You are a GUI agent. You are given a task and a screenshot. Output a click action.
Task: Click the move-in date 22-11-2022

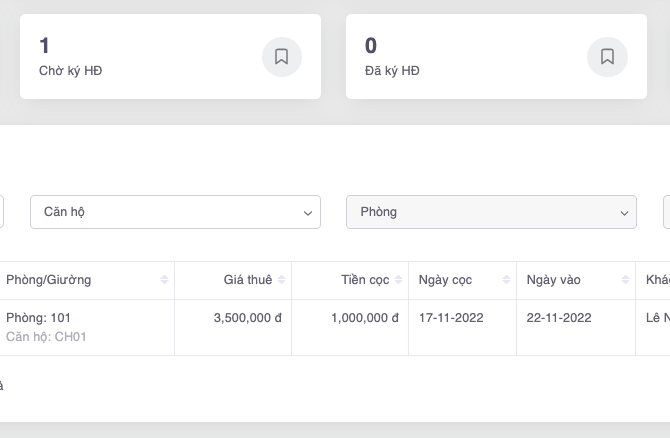559,318
